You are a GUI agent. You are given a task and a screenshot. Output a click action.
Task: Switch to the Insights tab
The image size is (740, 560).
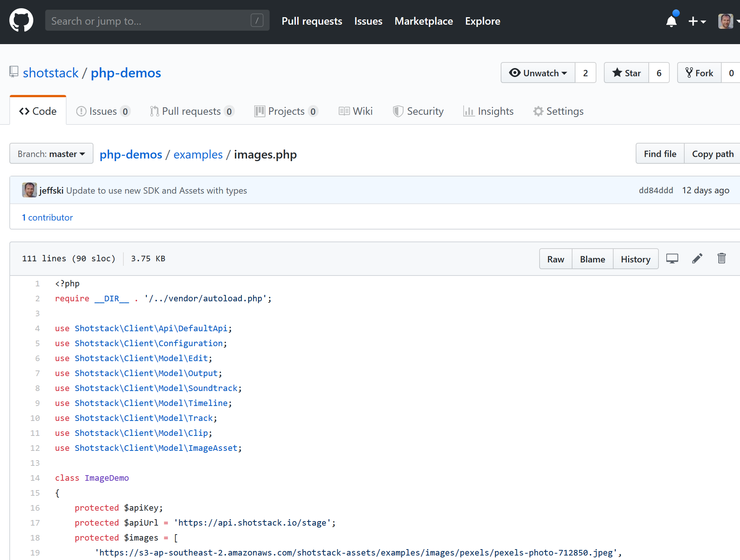488,111
